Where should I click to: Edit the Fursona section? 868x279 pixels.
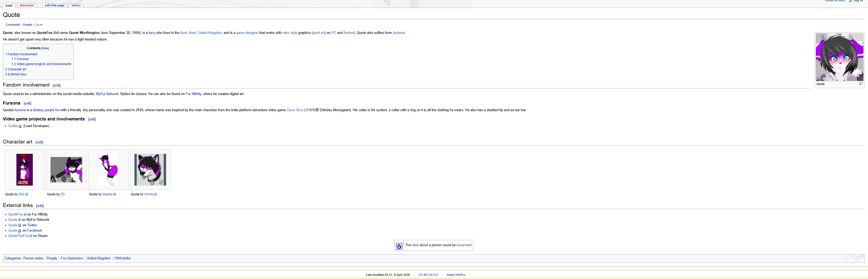tap(28, 103)
